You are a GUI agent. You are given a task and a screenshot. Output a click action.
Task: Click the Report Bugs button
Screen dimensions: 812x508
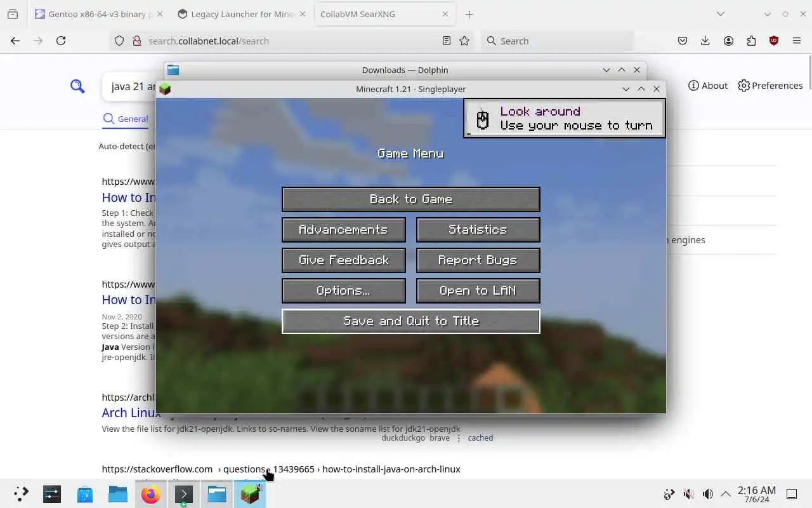(478, 260)
